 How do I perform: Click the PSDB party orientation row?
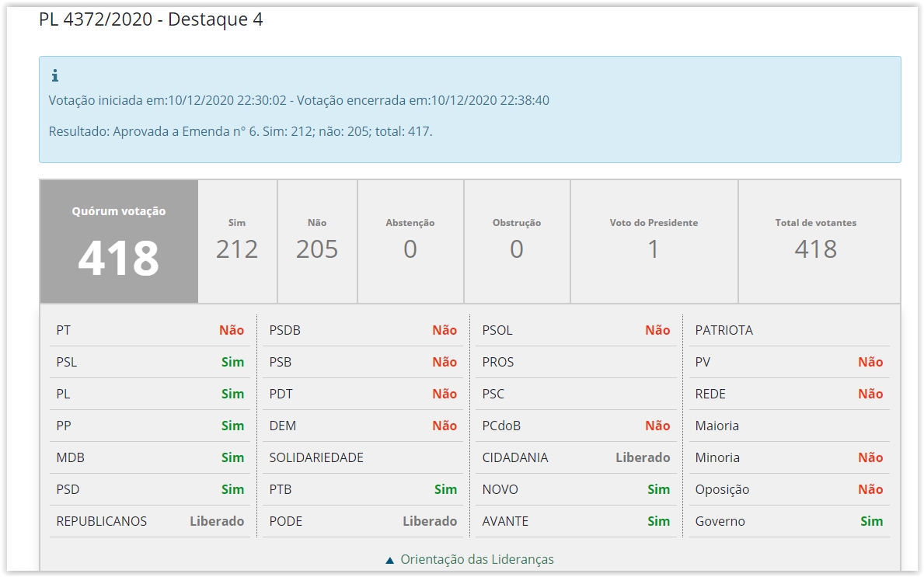coord(363,330)
